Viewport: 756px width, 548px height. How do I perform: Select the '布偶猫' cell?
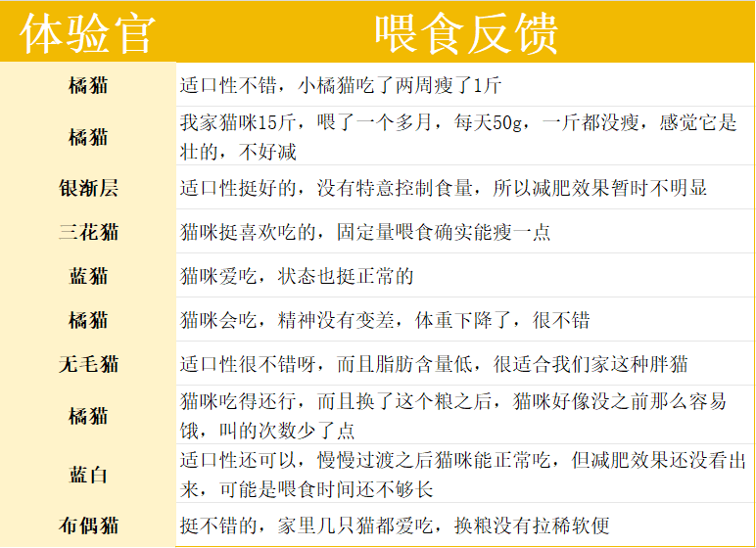click(88, 525)
